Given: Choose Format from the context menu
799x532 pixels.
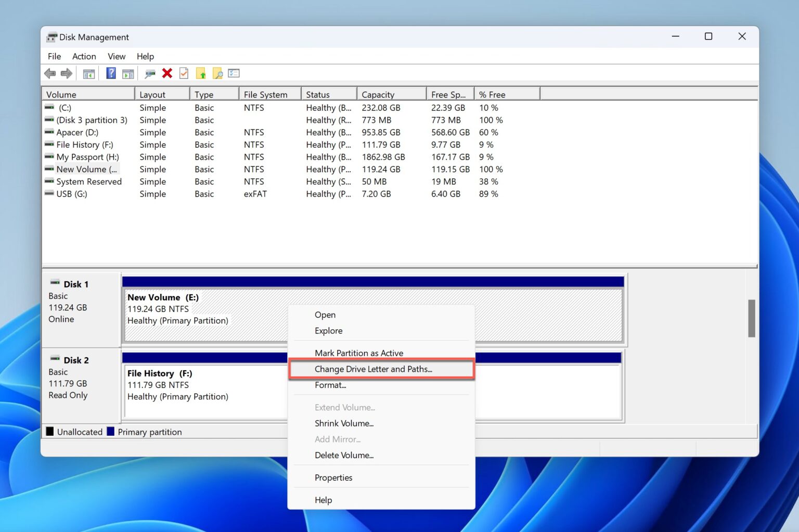Looking at the screenshot, I should click(330, 385).
